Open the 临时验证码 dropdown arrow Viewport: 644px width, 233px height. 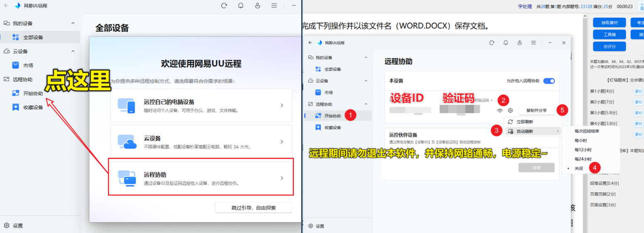tap(492, 100)
